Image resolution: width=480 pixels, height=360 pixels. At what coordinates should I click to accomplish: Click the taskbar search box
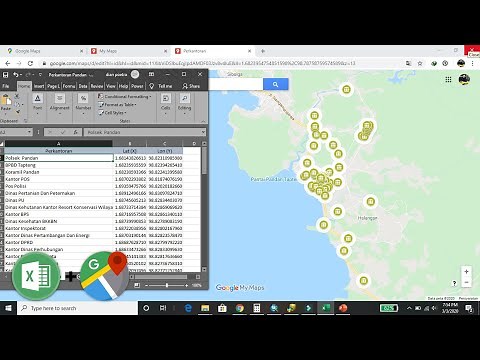point(77,308)
